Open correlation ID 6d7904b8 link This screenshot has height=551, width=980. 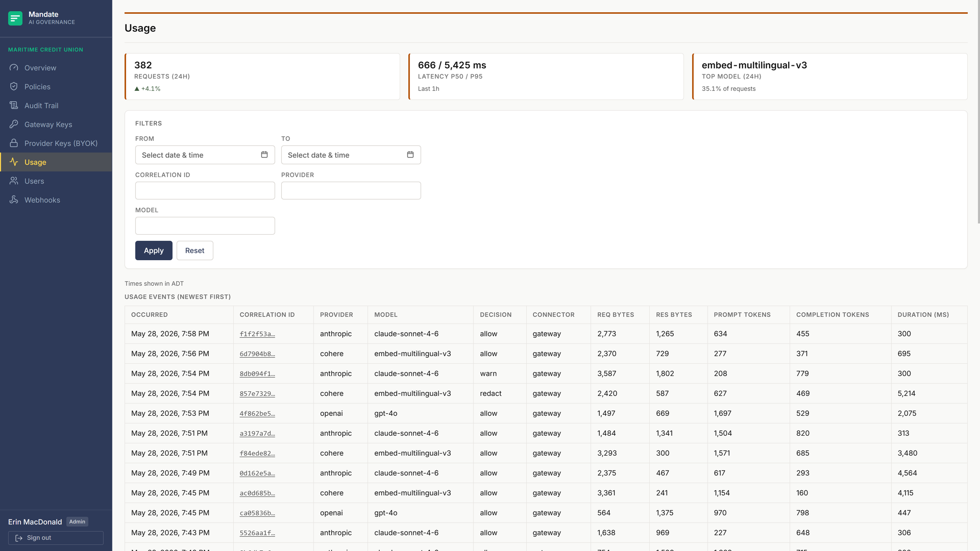257,354
